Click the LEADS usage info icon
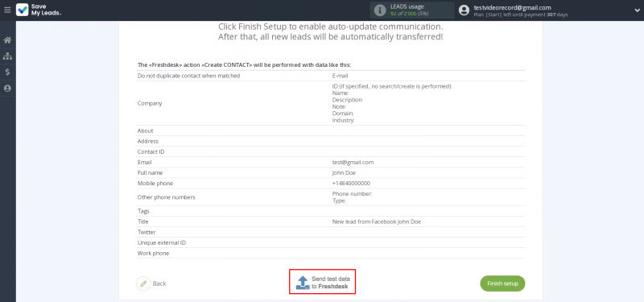Image resolution: width=644 pixels, height=302 pixels. (380, 10)
